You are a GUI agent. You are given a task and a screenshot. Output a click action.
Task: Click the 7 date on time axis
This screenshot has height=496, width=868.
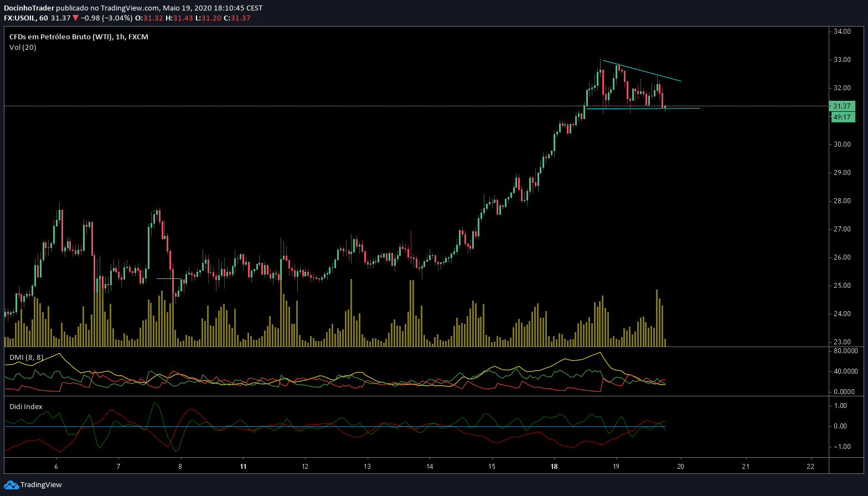coord(118,467)
